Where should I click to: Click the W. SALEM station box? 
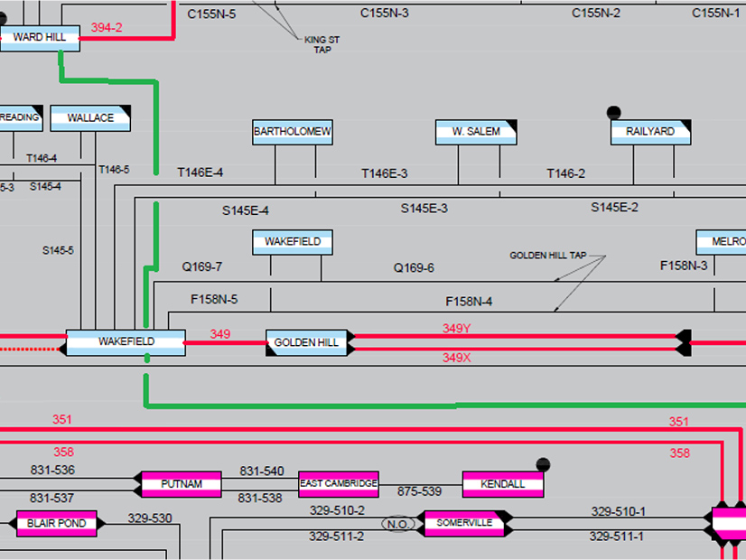point(477,132)
